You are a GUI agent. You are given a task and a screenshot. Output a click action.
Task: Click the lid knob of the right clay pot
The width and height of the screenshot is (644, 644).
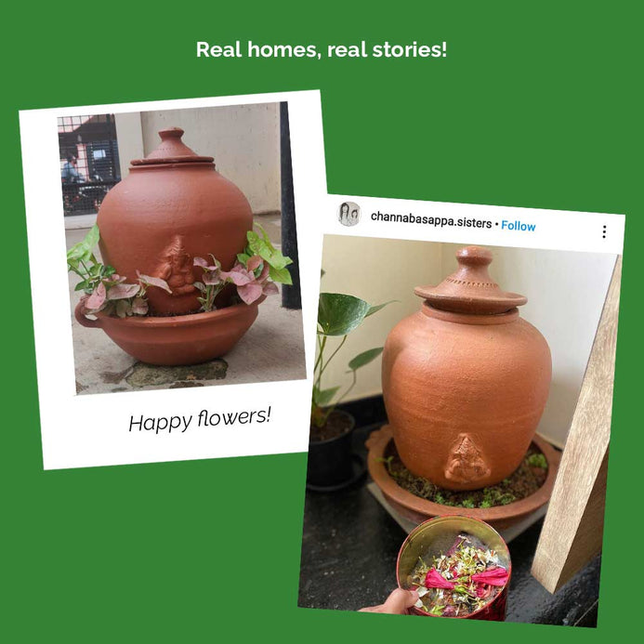coord(474,260)
